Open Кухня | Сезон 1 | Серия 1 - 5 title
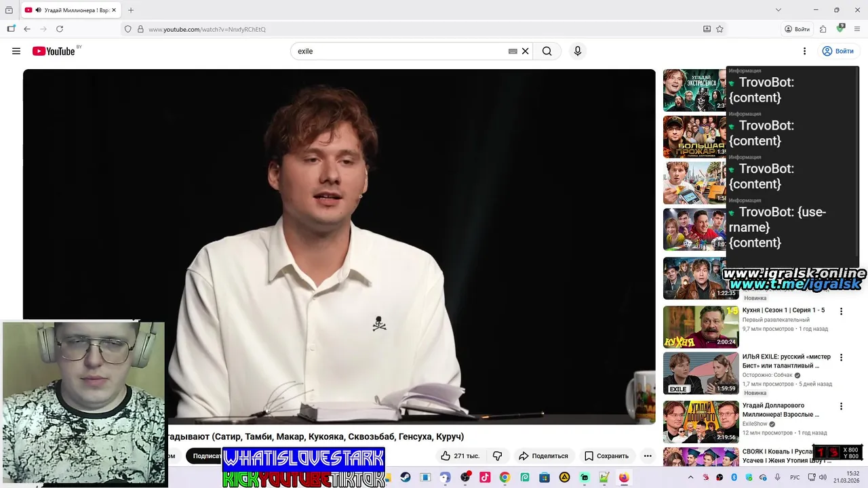Viewport: 868px width, 488px height. [783, 310]
